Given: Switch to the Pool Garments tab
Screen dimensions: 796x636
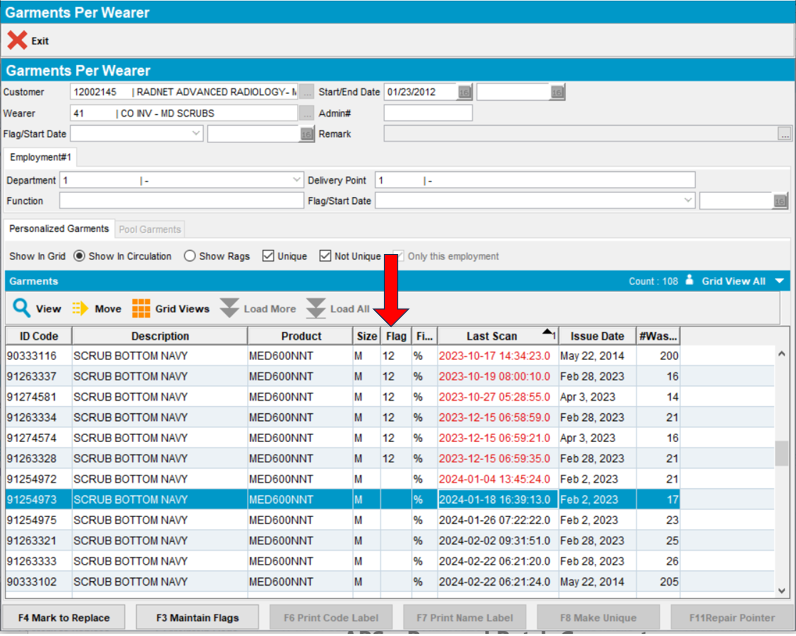Looking at the screenshot, I should (150, 230).
